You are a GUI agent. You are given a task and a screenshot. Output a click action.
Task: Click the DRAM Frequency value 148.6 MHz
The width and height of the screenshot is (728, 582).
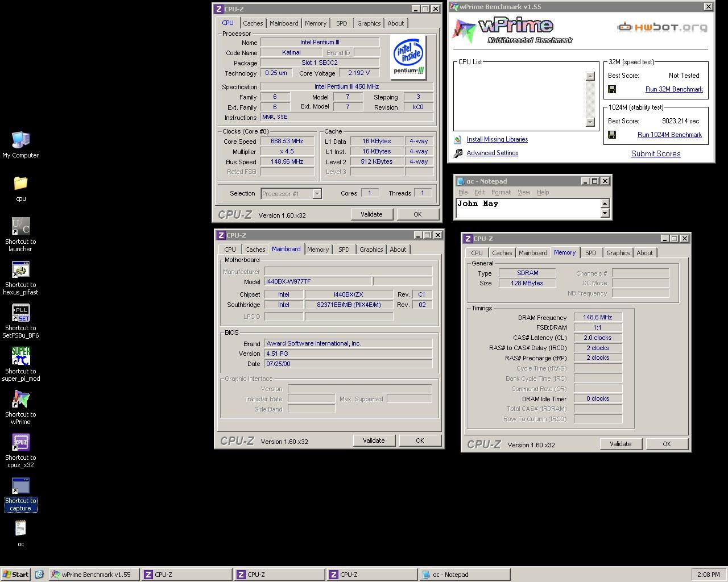pos(598,318)
